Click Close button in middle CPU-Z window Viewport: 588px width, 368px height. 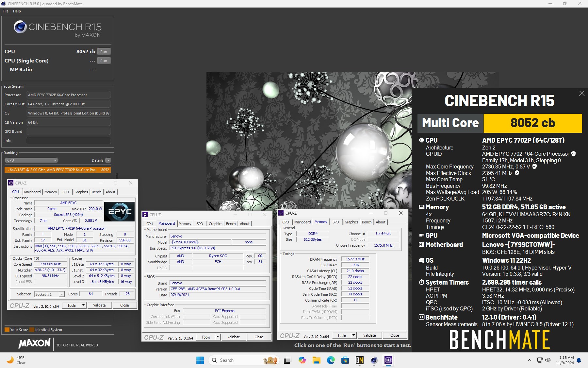259,337
